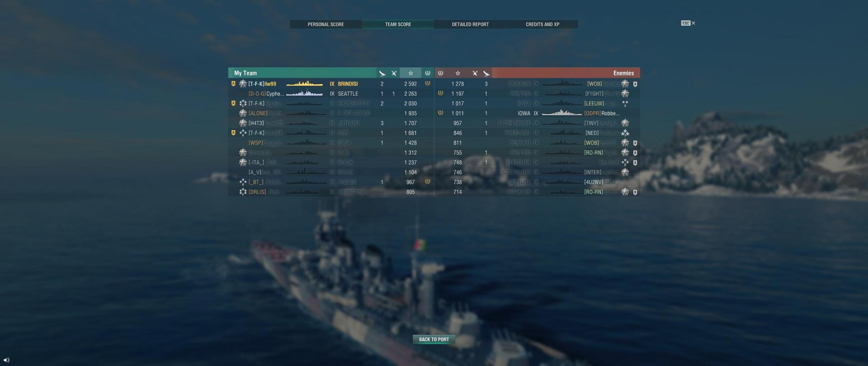Sort my team by aircraft shot down icon

coord(394,73)
